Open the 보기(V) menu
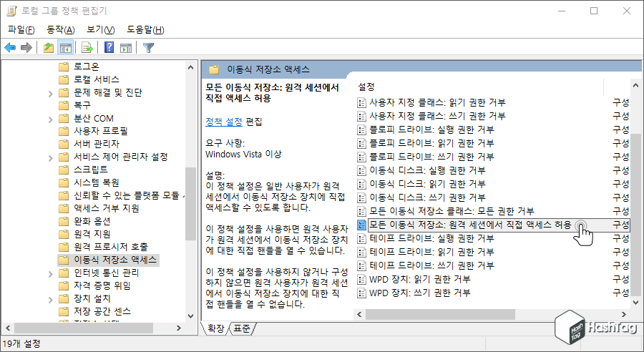This screenshot has width=644, height=352. [x=101, y=30]
